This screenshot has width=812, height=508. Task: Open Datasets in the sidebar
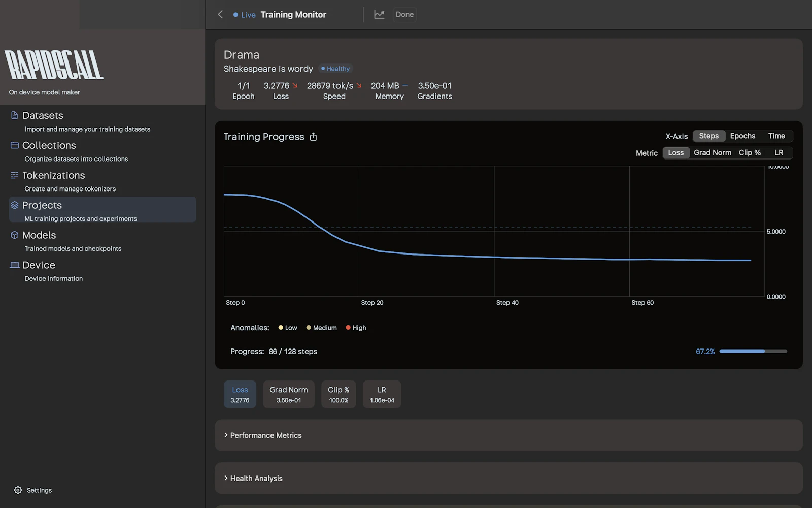click(103, 121)
